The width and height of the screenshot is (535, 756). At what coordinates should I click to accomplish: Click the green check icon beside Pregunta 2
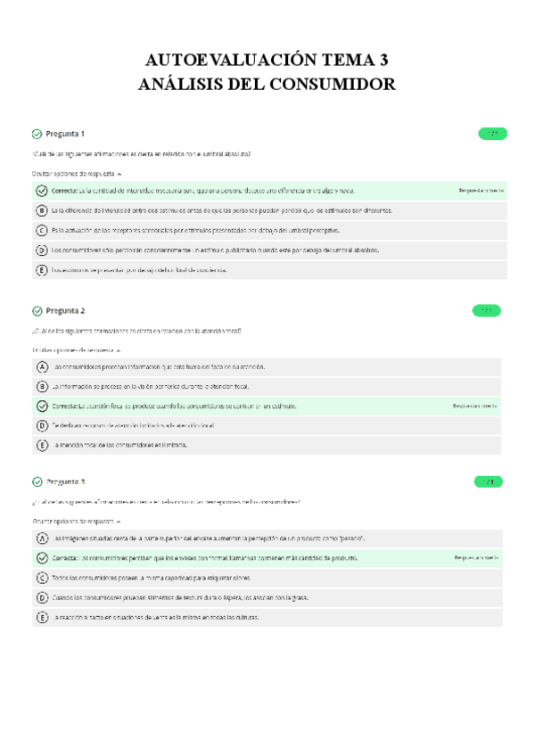point(37,311)
